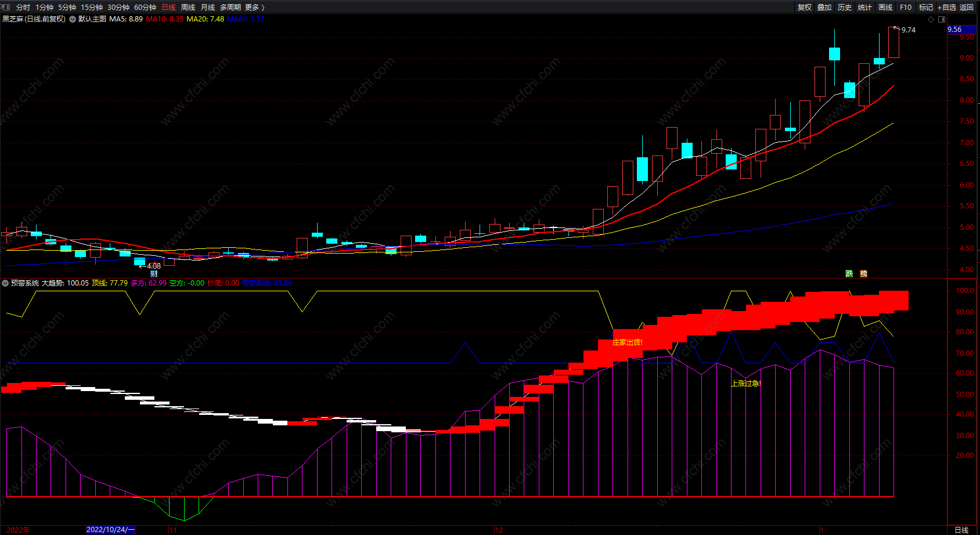Screen dimensions: 980x535
Task: Click the MA20: 7.48 value
Action: pyautogui.click(x=206, y=19)
